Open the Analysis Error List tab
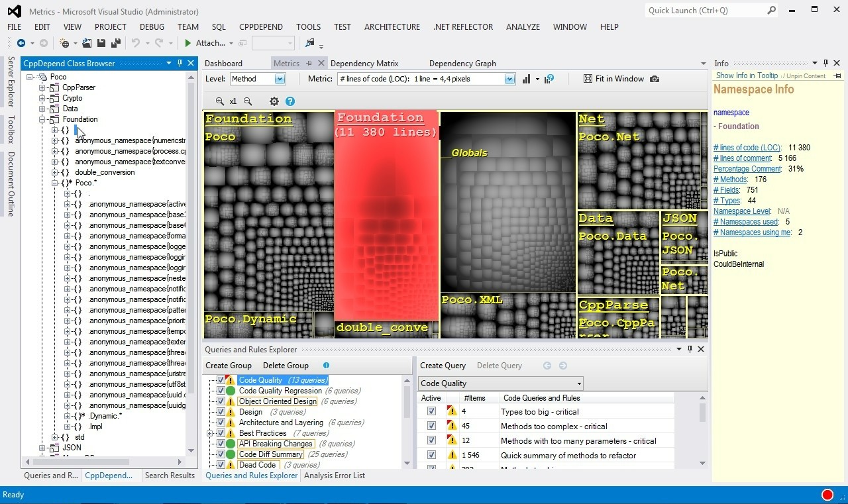This screenshot has width=848, height=504. pos(335,476)
